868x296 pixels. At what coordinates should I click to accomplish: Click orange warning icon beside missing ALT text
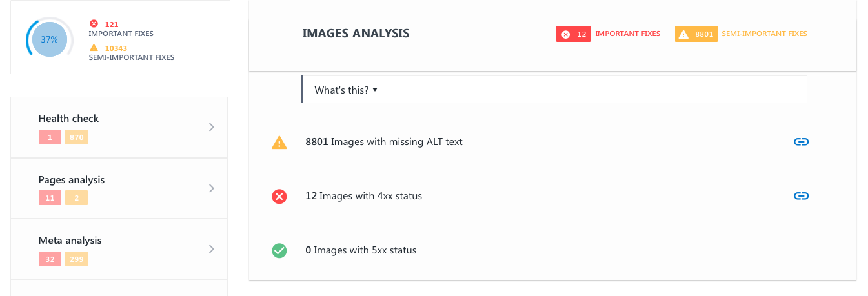pyautogui.click(x=279, y=143)
